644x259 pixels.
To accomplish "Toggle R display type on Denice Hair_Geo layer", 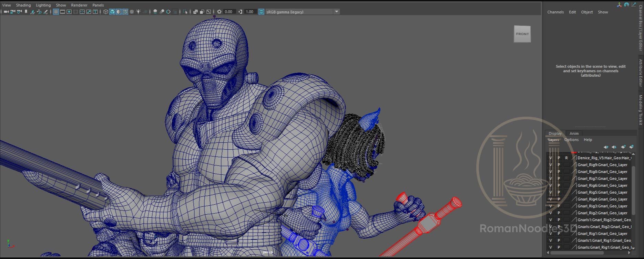I will pyautogui.click(x=566, y=158).
